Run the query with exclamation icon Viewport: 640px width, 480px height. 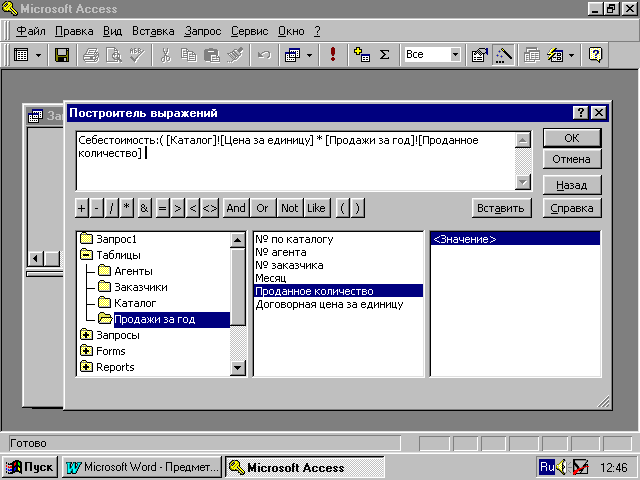(333, 55)
